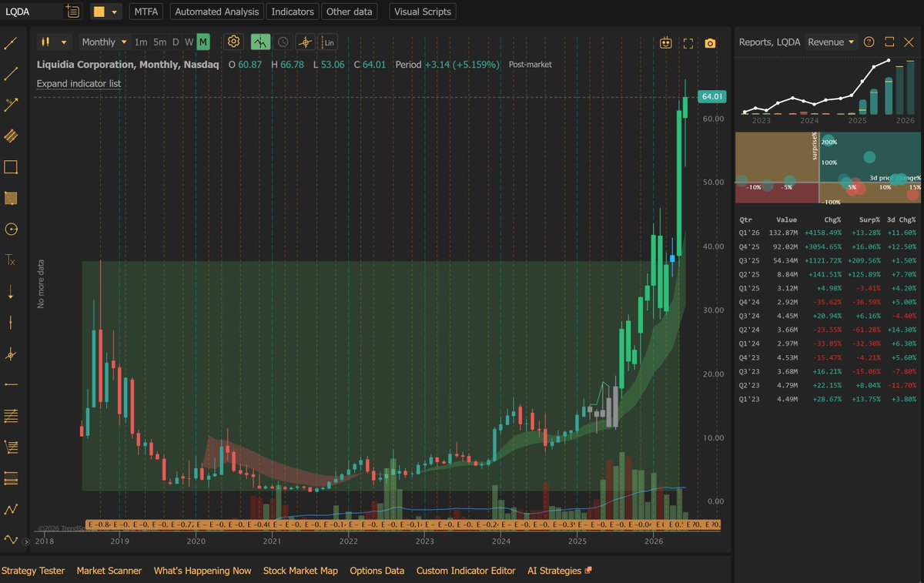Click the Q4'24 revenue row

828,301
